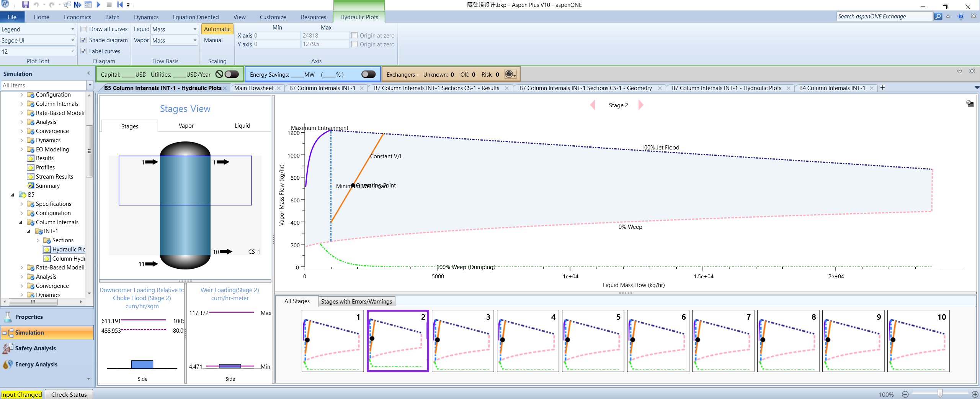980x399 pixels.
Task: Open the flowsheet find-object toolbar icon
Action: click(67, 5)
